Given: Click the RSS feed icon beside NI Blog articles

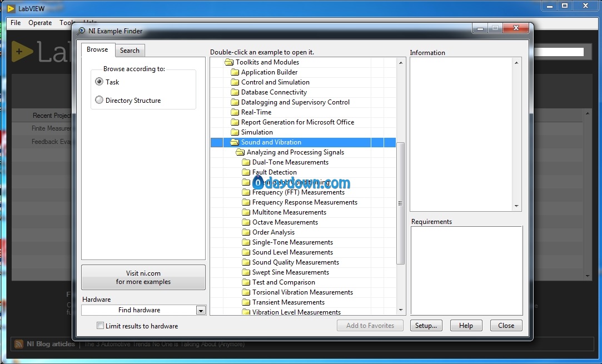Looking at the screenshot, I should click(x=19, y=343).
